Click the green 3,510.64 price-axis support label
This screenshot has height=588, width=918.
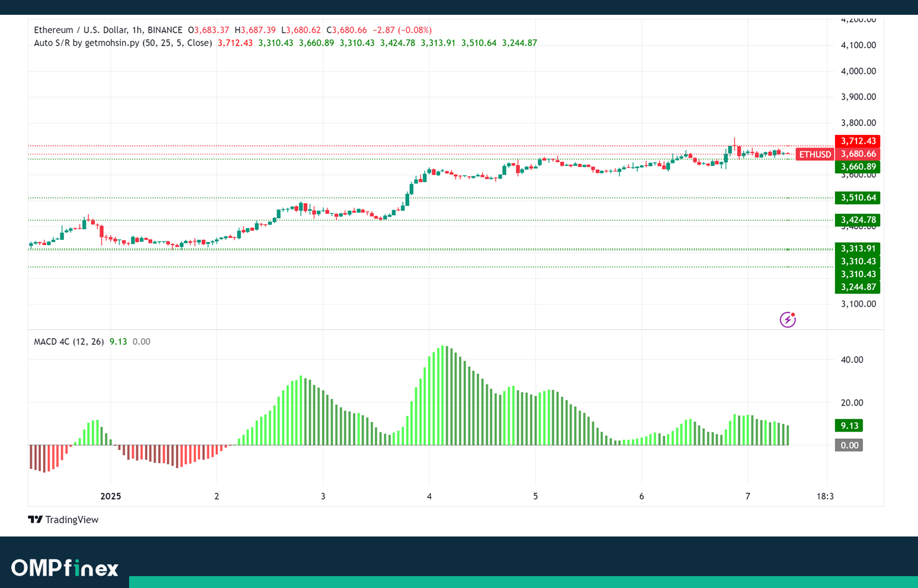[x=858, y=198]
